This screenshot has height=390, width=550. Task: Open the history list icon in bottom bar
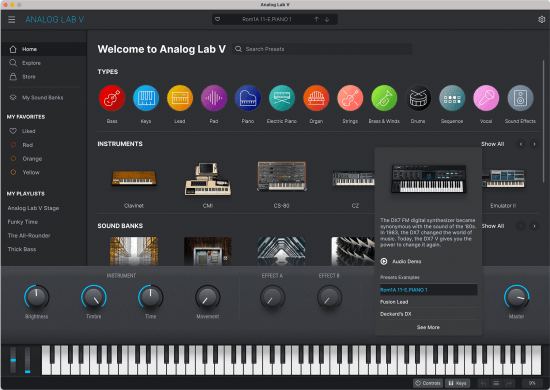click(496, 383)
